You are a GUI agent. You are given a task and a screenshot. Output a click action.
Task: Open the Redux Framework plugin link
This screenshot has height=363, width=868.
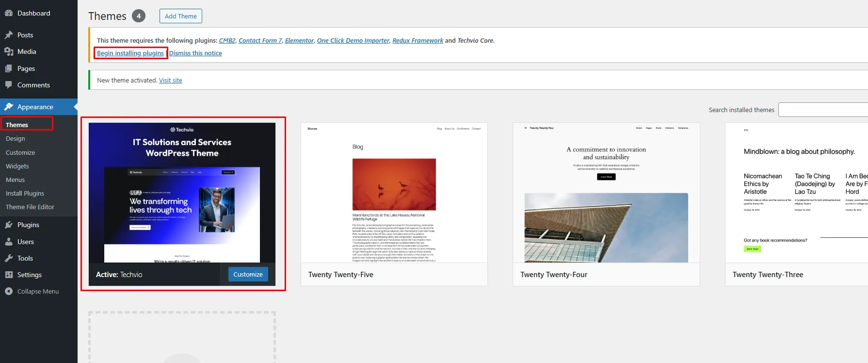pyautogui.click(x=418, y=40)
